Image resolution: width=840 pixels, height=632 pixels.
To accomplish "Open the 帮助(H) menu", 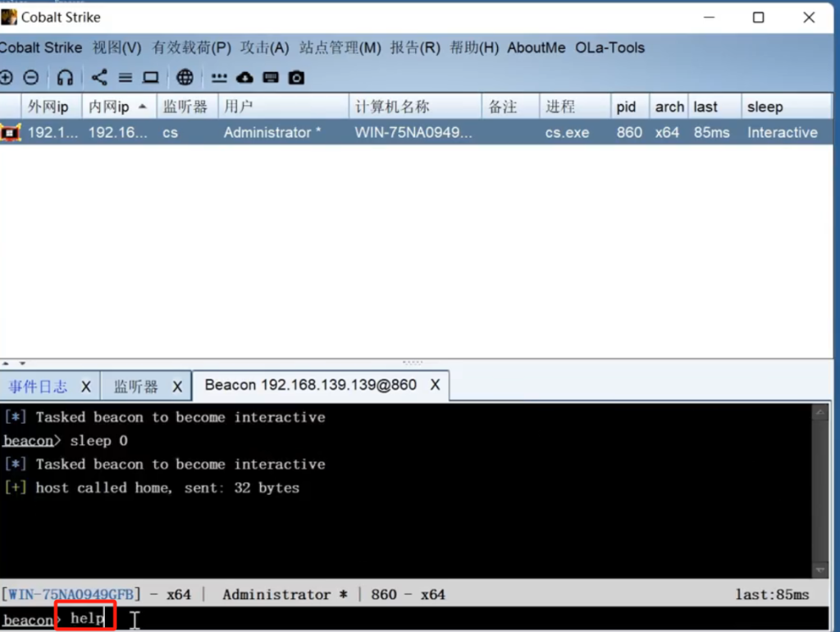I will click(x=474, y=48).
